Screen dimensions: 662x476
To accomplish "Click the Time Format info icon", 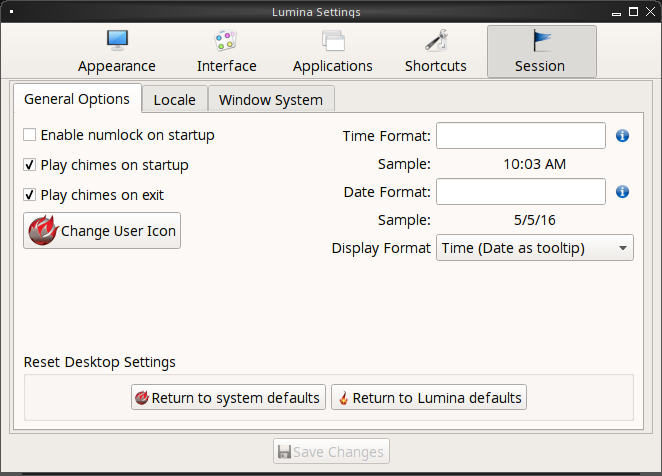I will click(x=622, y=136).
